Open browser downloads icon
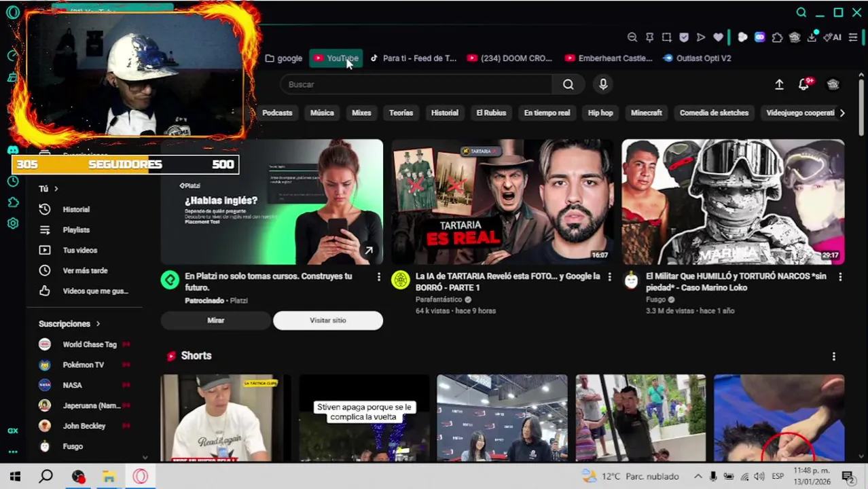The image size is (868, 489). coord(812,37)
